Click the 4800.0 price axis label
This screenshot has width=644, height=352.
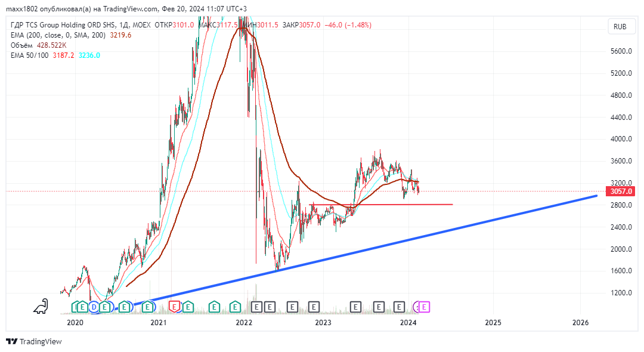(x=621, y=95)
